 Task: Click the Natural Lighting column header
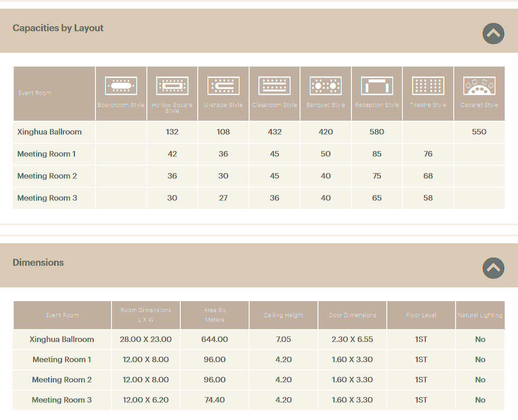pos(480,315)
